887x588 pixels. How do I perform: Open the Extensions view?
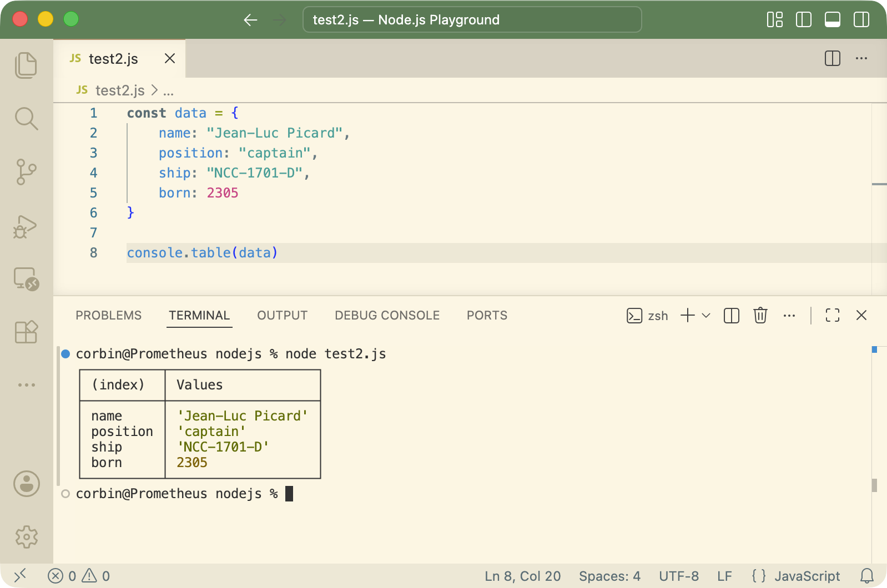[x=26, y=332]
